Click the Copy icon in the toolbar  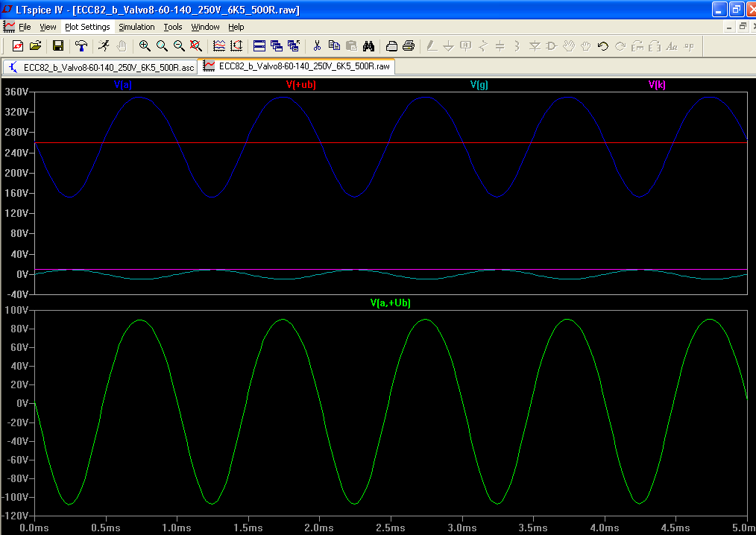pos(334,46)
